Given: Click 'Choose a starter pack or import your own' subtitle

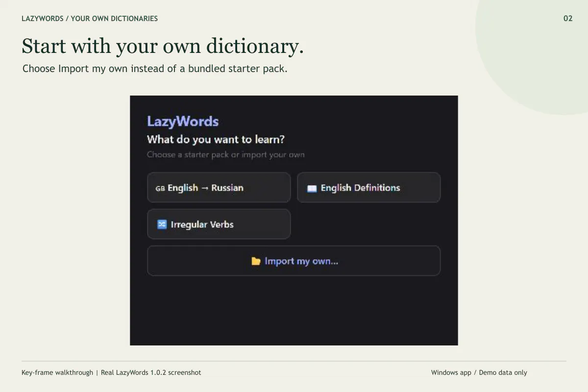Looking at the screenshot, I should point(226,155).
